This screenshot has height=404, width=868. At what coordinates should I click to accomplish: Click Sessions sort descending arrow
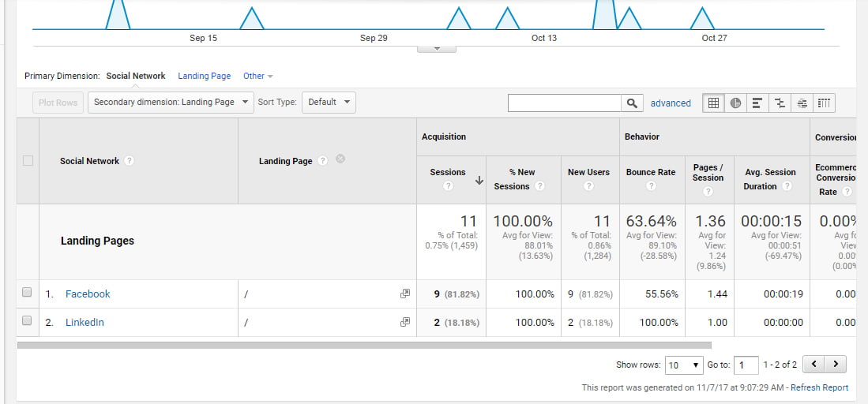click(479, 181)
